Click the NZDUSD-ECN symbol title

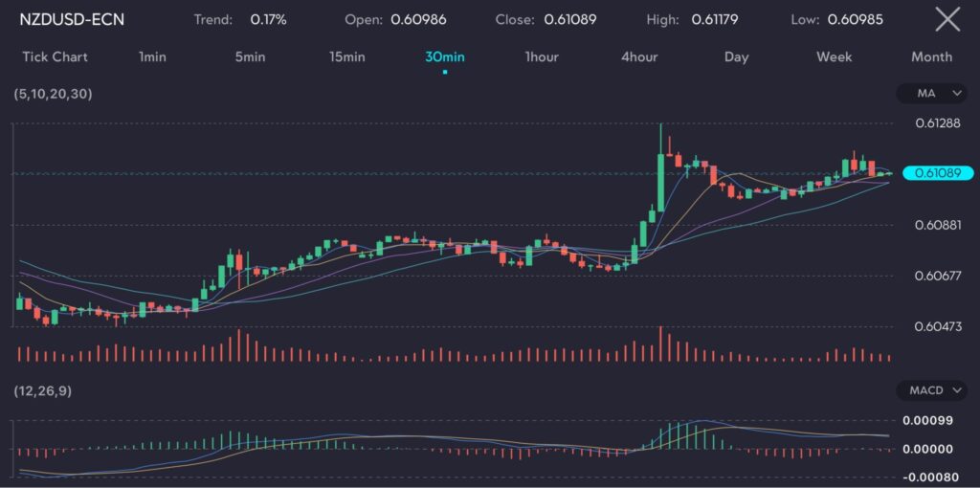coord(72,19)
